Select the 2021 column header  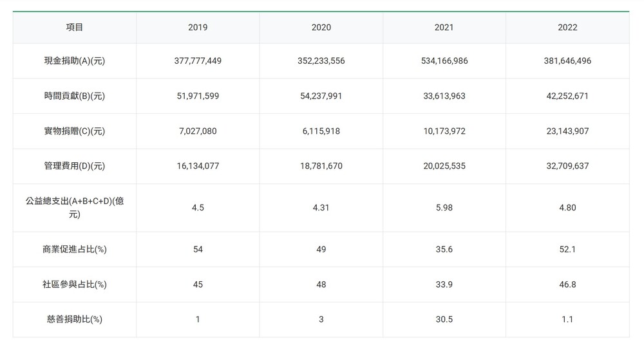click(x=444, y=28)
